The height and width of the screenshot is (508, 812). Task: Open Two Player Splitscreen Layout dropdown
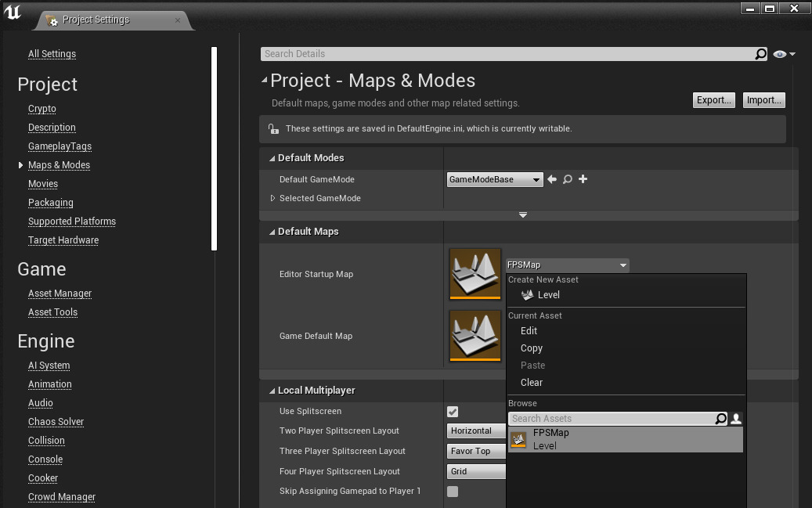(x=477, y=431)
